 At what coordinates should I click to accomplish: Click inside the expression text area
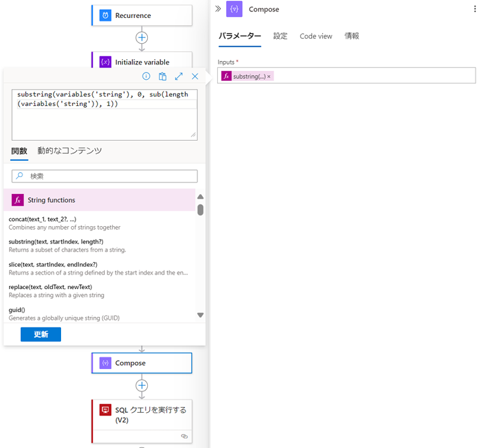tap(104, 115)
